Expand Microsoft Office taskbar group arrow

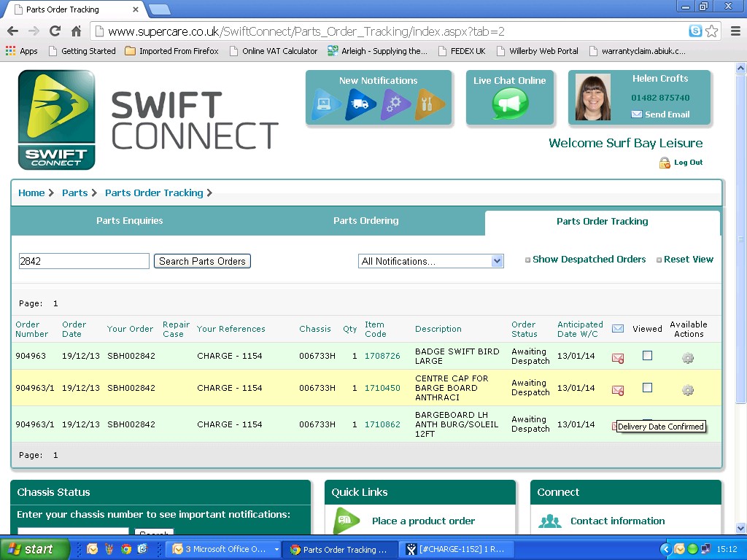(x=276, y=550)
